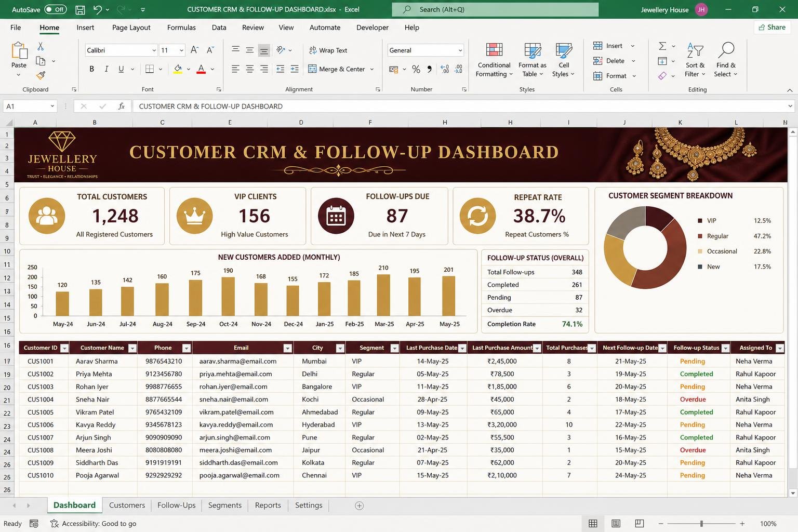Switch to the Customers sheet tab

pyautogui.click(x=127, y=505)
